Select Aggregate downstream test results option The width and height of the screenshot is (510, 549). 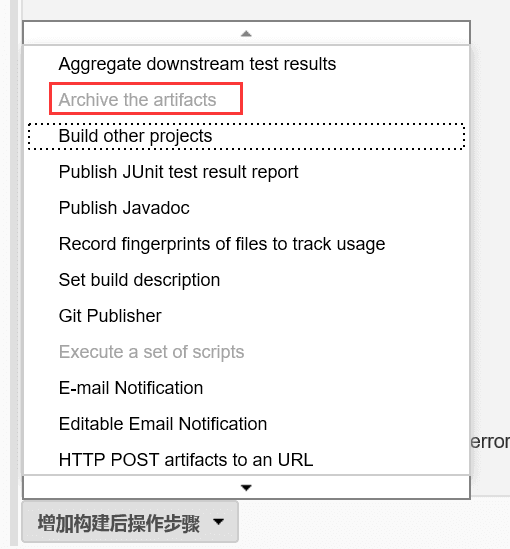click(x=197, y=64)
